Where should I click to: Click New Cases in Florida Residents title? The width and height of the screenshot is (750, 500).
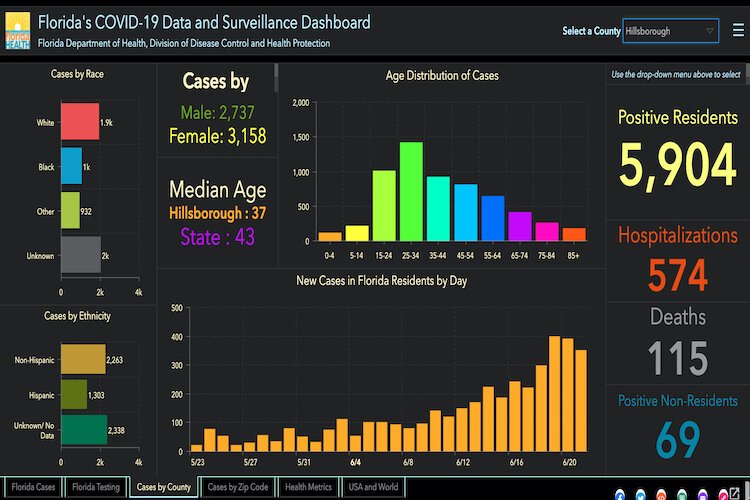(x=381, y=281)
